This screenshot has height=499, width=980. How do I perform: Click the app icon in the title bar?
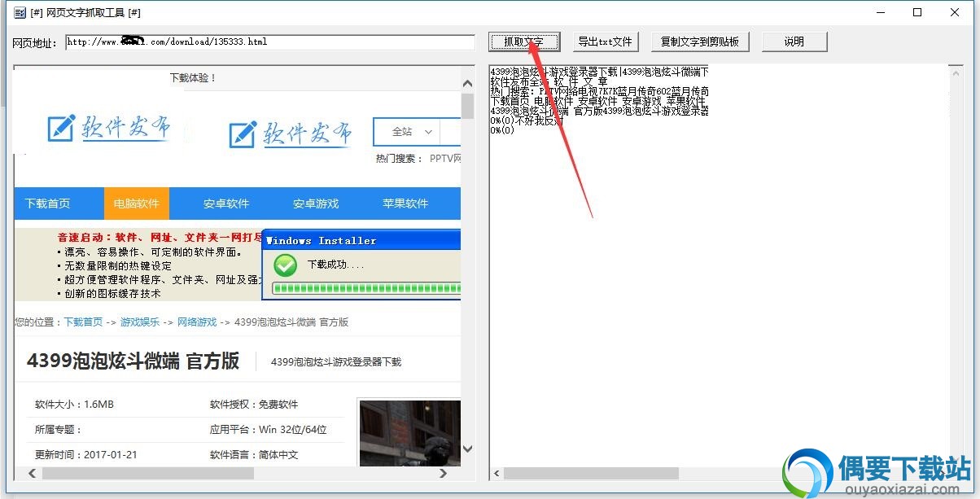click(19, 12)
